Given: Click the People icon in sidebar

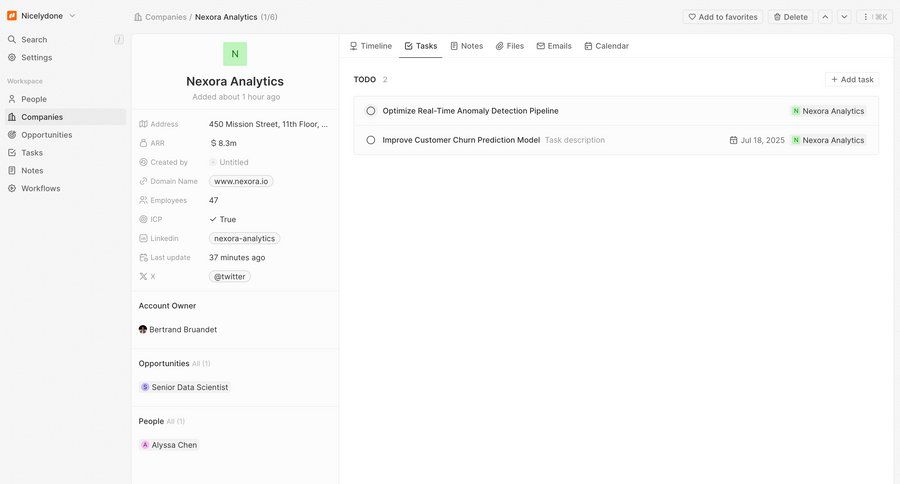Looking at the screenshot, I should pos(11,99).
